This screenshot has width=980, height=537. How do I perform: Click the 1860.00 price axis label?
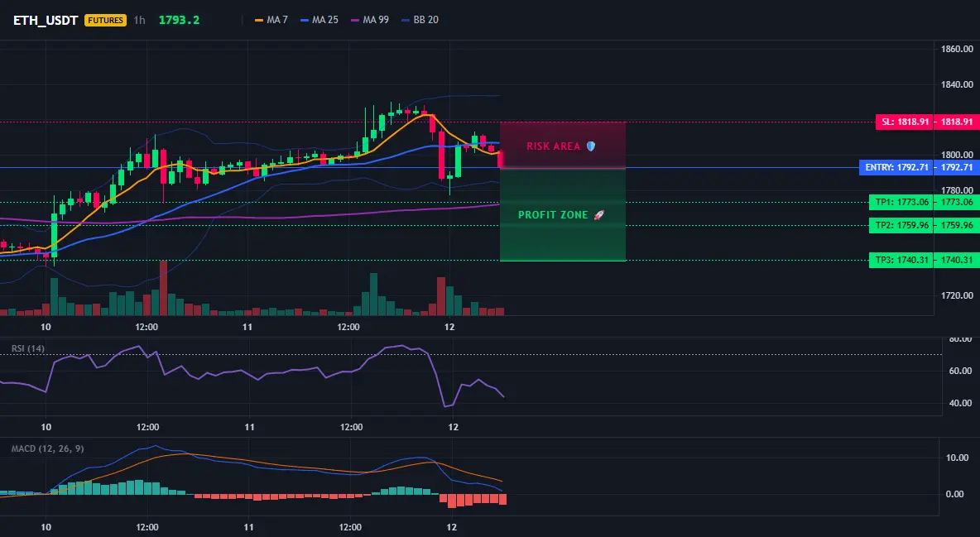tap(957, 49)
